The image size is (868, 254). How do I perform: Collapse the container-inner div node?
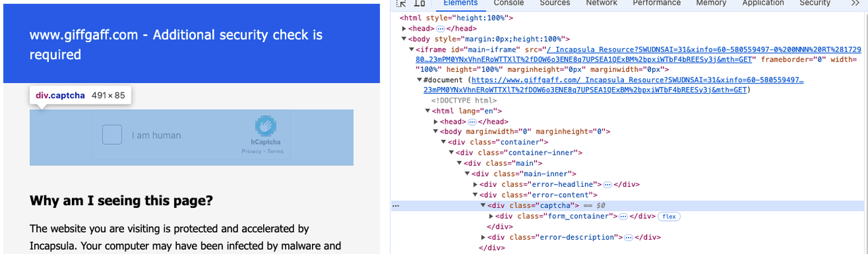pos(452,152)
